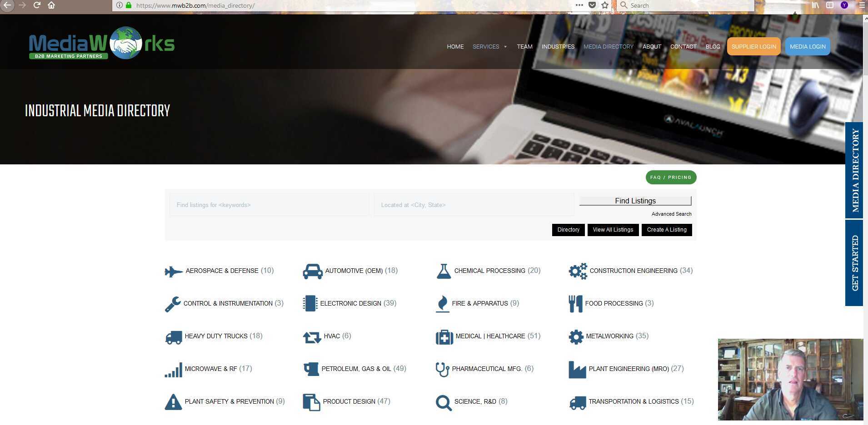The image size is (868, 425).
Task: Open the Metalworking category link
Action: tap(609, 336)
